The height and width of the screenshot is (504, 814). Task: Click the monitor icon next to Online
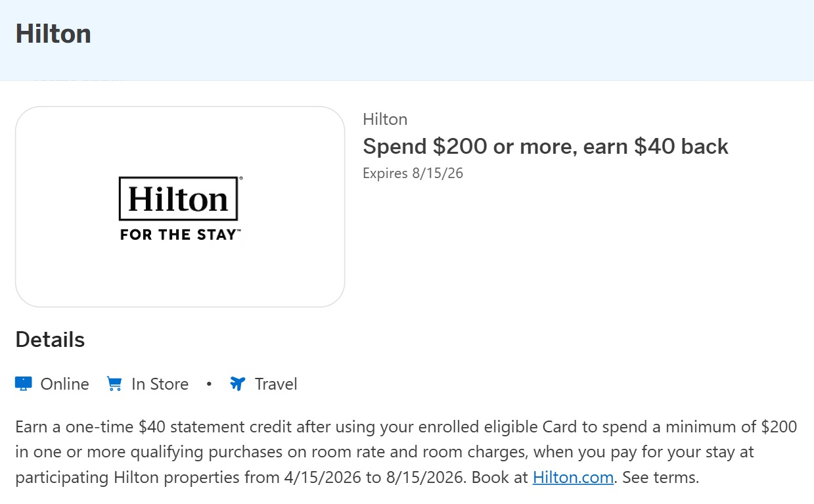point(22,383)
